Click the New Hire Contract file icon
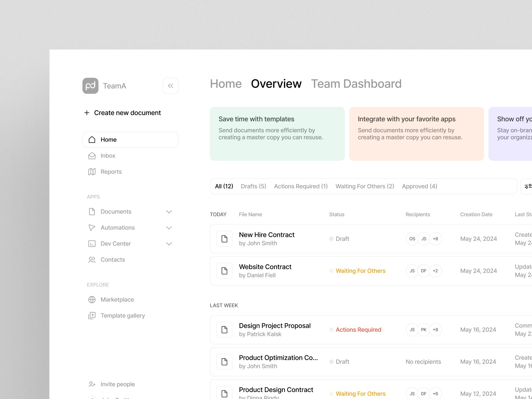 tap(224, 239)
